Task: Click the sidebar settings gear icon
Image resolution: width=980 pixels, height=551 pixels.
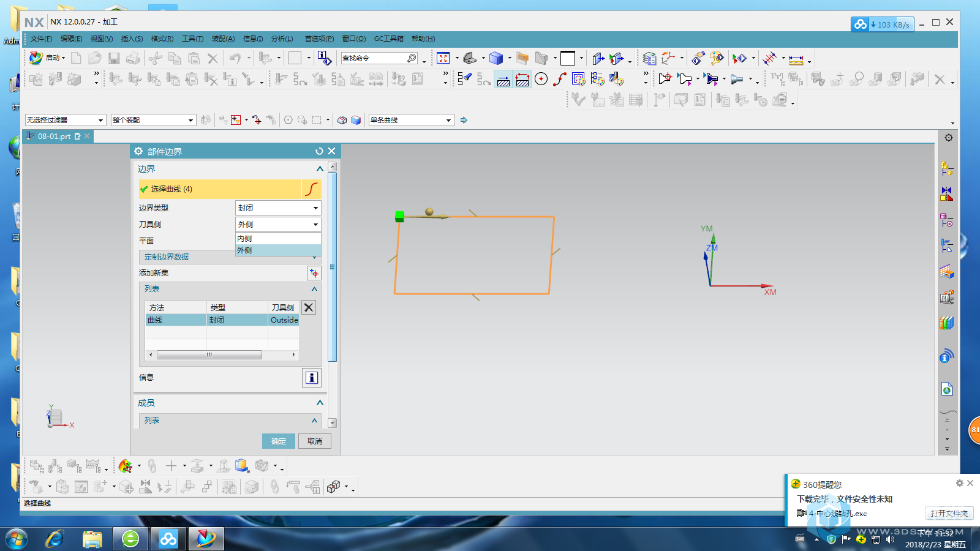Action: click(x=949, y=138)
